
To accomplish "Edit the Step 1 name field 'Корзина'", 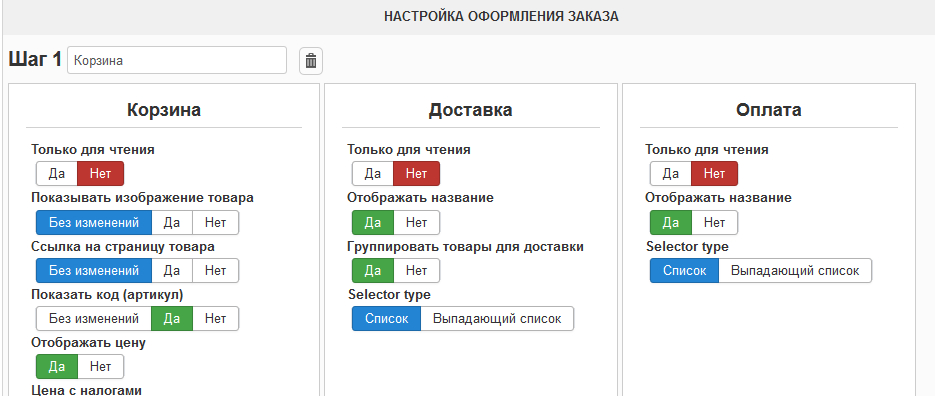I will coord(177,60).
